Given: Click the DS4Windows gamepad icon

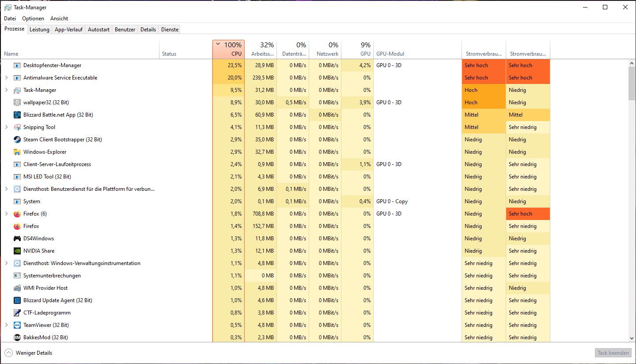Looking at the screenshot, I should (x=17, y=239).
